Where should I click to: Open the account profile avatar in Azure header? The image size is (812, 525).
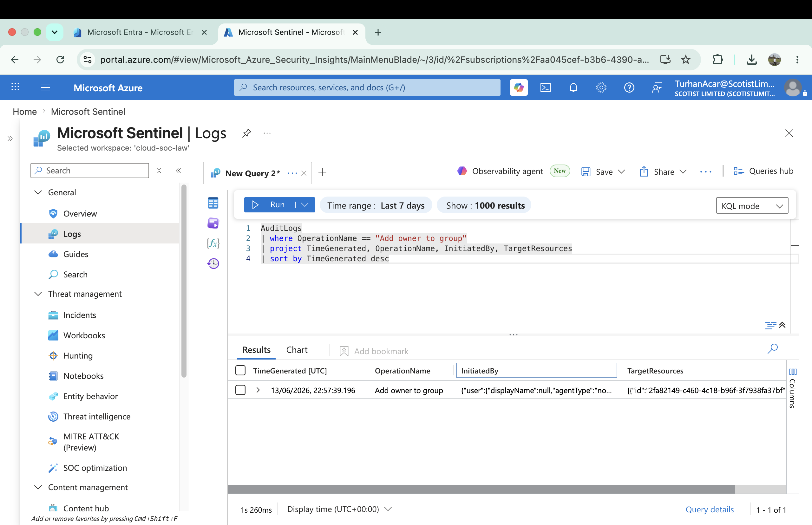793,87
